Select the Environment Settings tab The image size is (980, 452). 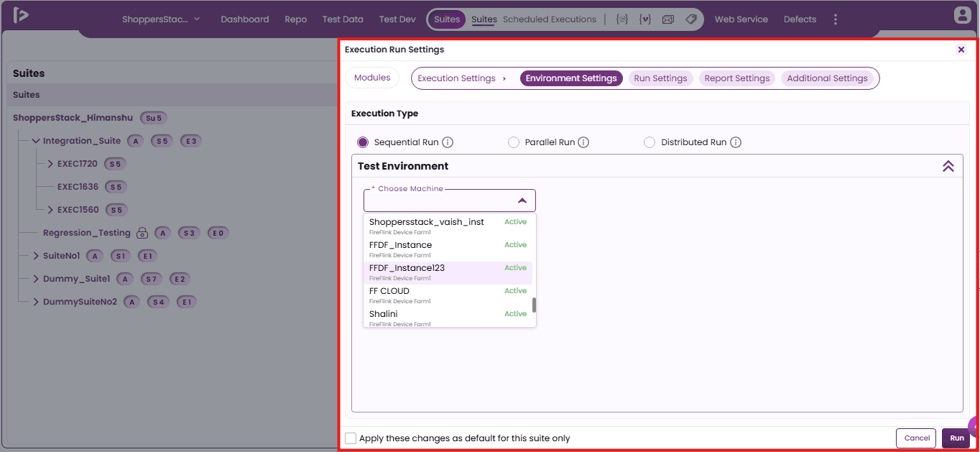click(x=571, y=78)
